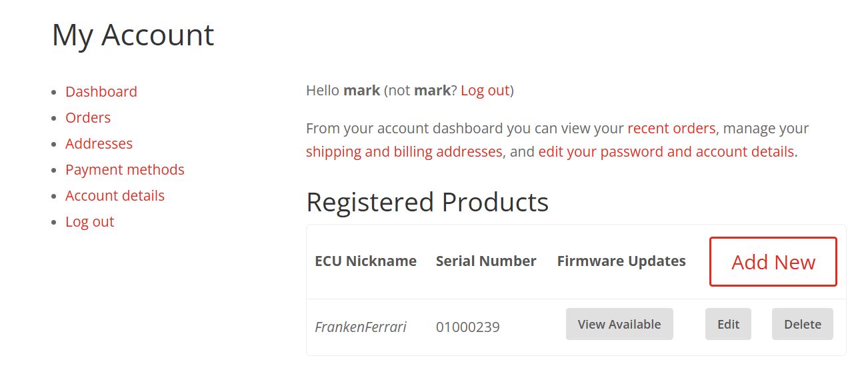Click the Registered Products heading

point(427,202)
